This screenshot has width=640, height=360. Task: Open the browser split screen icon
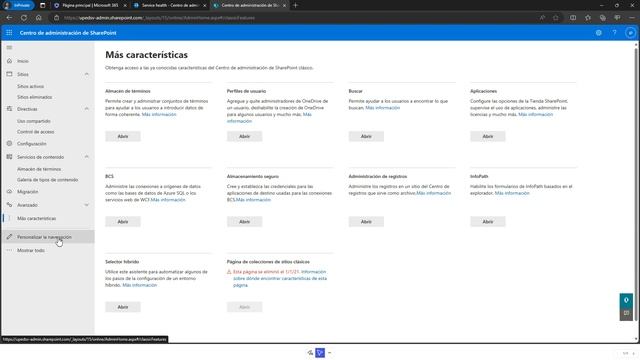tap(573, 18)
